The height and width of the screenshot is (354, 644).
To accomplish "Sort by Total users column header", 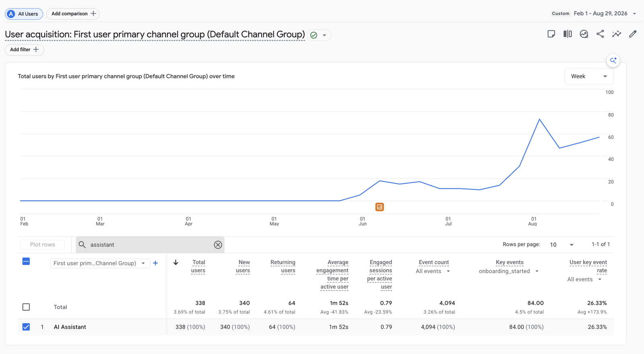I will pos(198,266).
